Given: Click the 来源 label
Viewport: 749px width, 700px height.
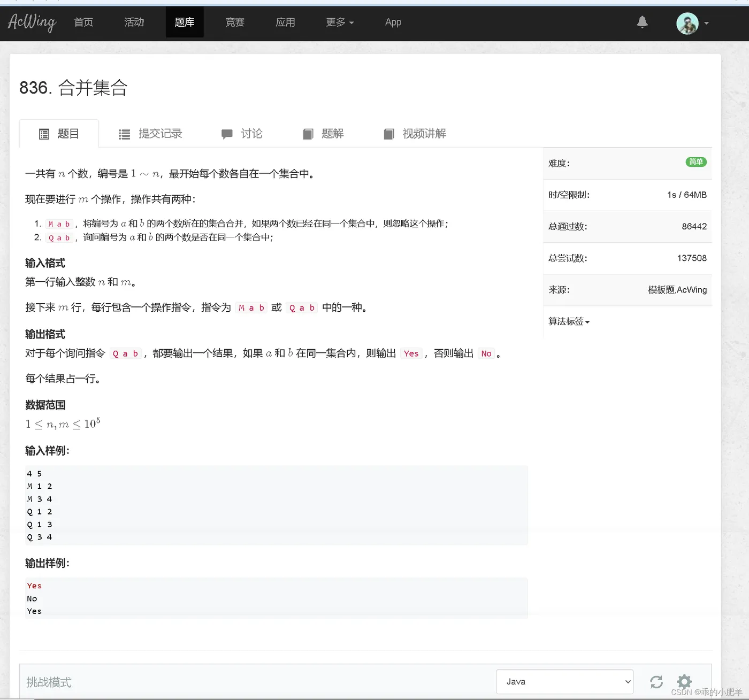Looking at the screenshot, I should 559,290.
